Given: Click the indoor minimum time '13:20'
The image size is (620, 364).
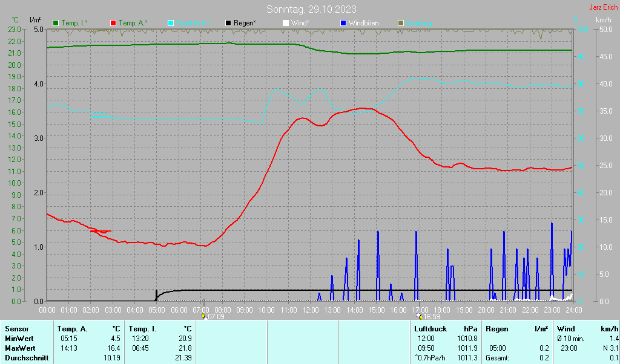Looking at the screenshot, I should pos(140,339).
